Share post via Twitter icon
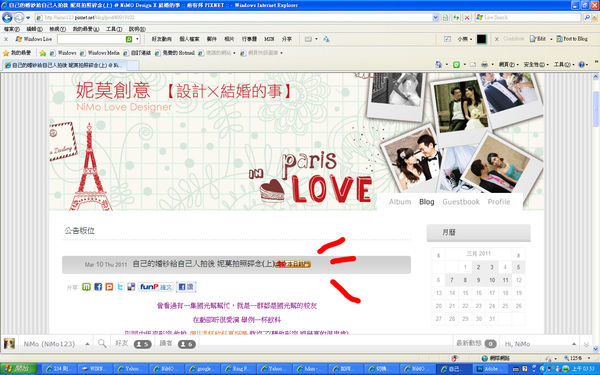This screenshot has width=600, height=375. click(120, 287)
